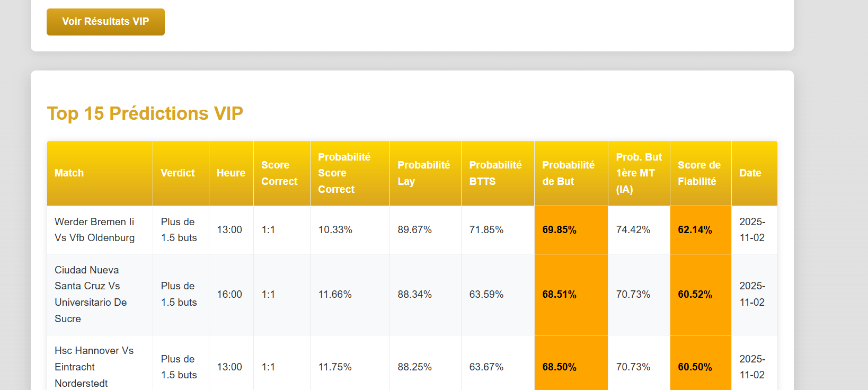868x390 pixels.
Task: Sort by the Verdict column header
Action: click(181, 173)
